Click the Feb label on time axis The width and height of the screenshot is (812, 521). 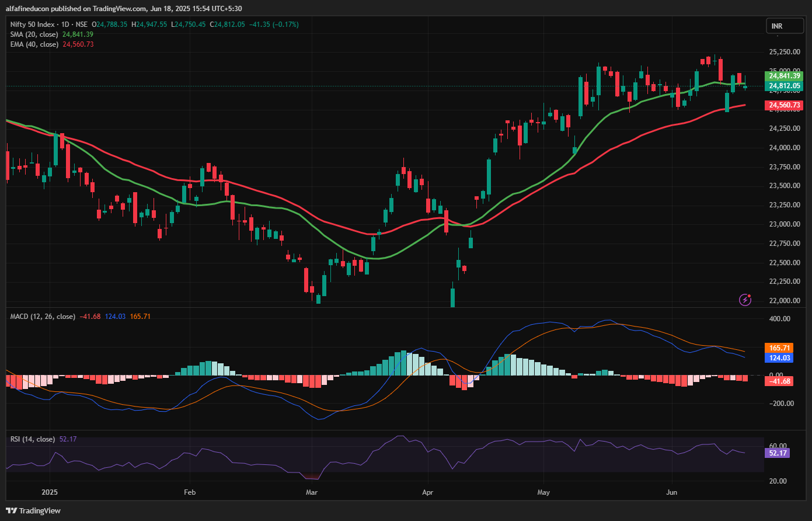click(189, 492)
